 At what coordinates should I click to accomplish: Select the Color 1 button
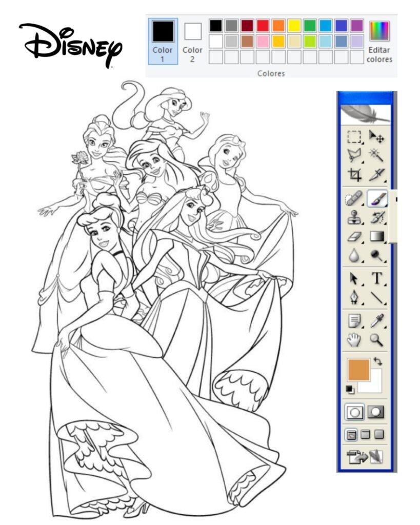coord(163,41)
